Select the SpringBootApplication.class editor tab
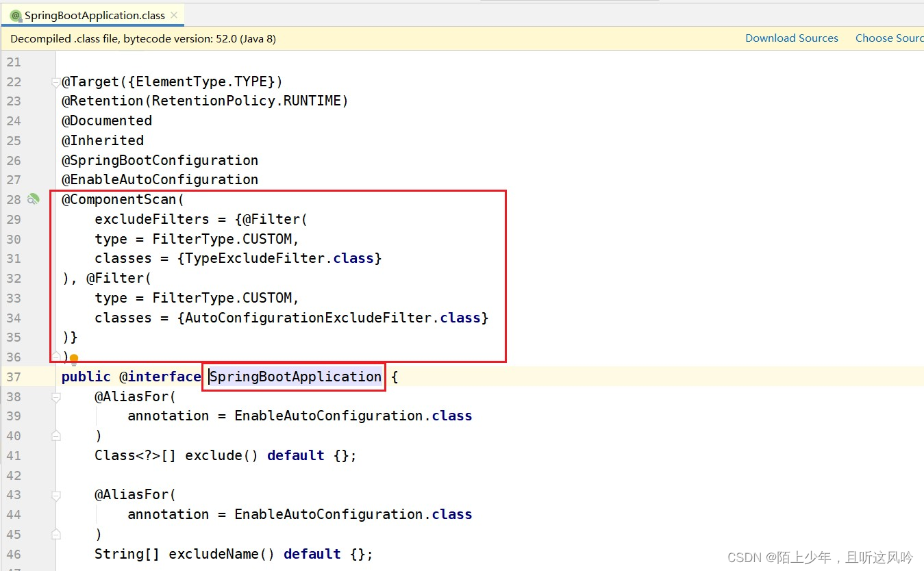924x571 pixels. 95,15
